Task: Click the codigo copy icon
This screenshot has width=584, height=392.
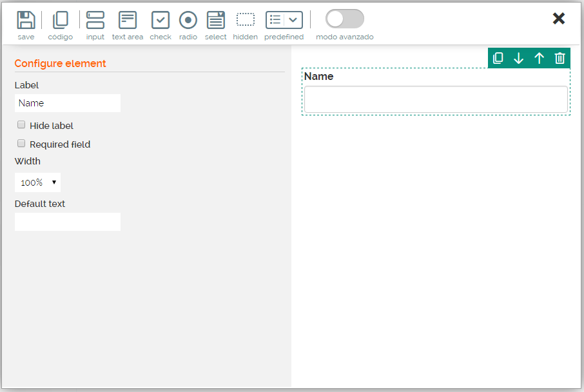Action: (x=60, y=21)
